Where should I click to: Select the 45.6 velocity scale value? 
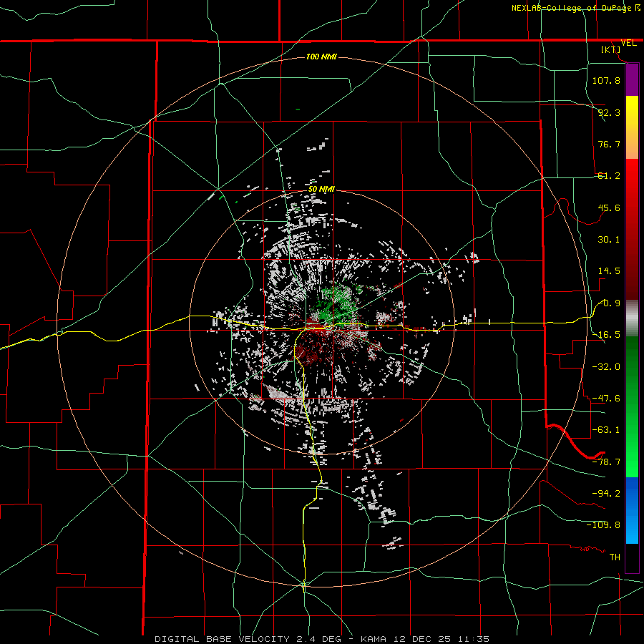(609, 208)
